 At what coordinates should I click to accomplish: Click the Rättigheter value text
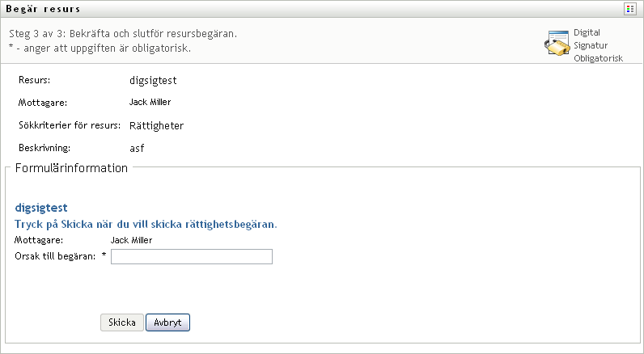(156, 126)
